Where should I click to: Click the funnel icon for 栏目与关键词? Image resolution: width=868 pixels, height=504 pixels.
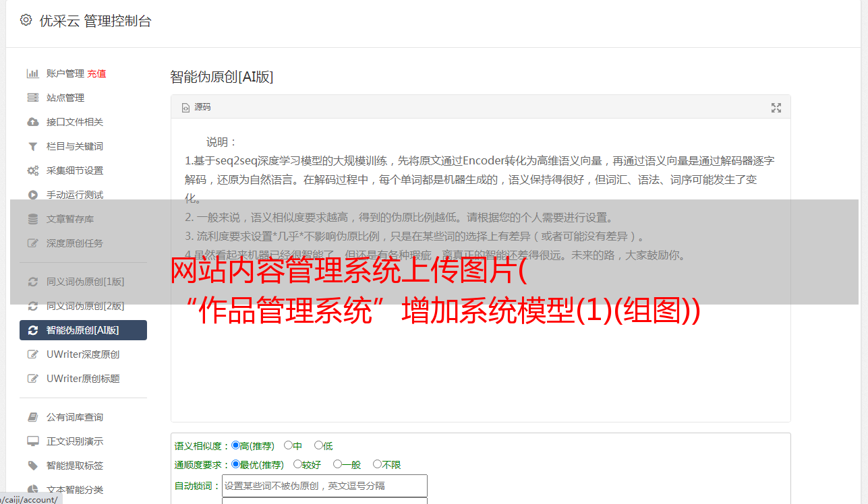(32, 146)
